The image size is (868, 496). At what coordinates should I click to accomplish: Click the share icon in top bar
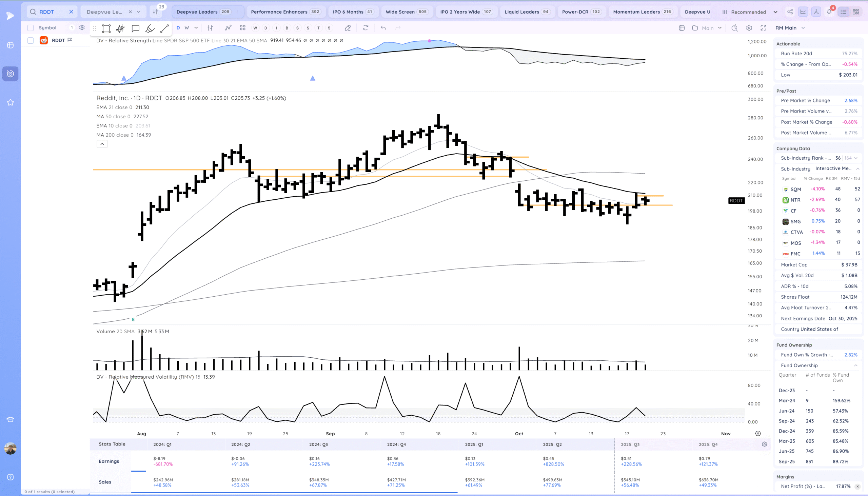pyautogui.click(x=790, y=12)
